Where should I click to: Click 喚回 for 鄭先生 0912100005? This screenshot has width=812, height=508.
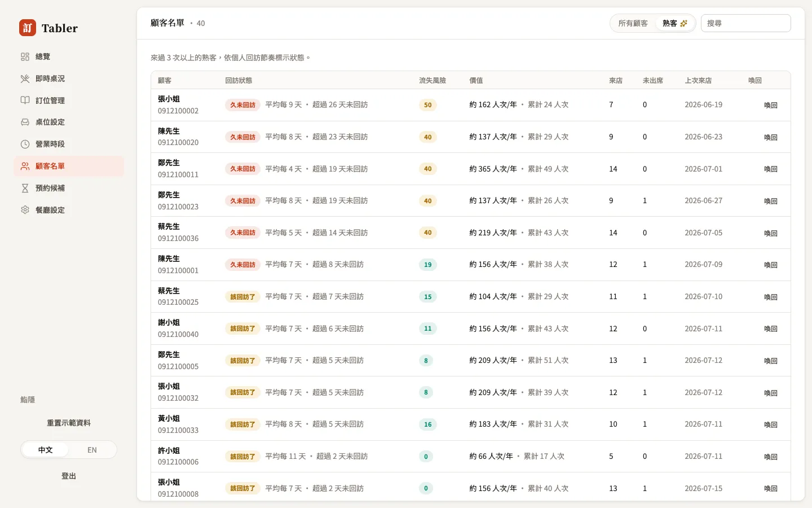coord(770,361)
